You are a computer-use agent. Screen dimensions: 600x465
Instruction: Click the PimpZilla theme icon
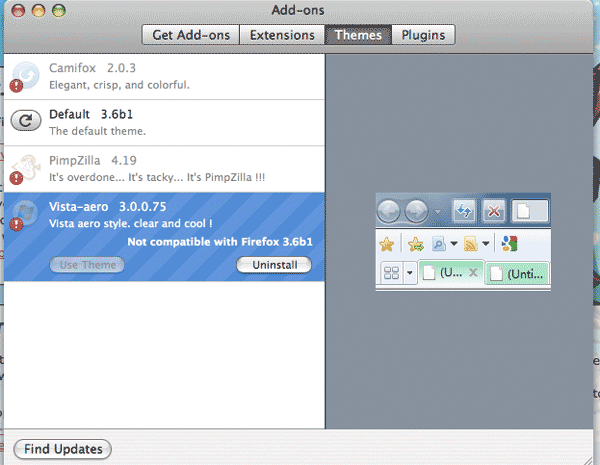26,167
